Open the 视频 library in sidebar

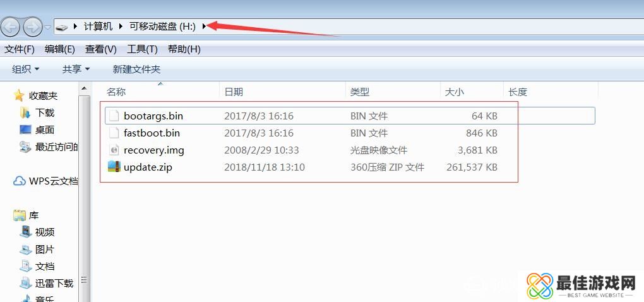[45, 232]
